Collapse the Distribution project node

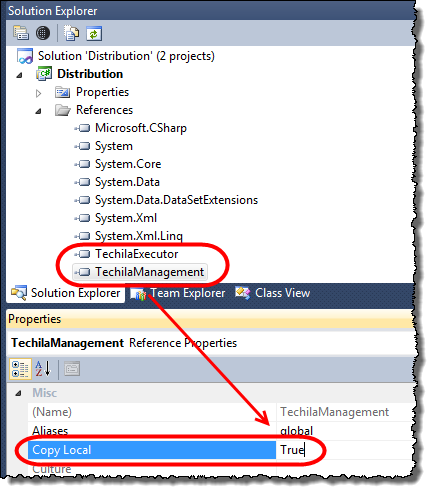click(20, 75)
